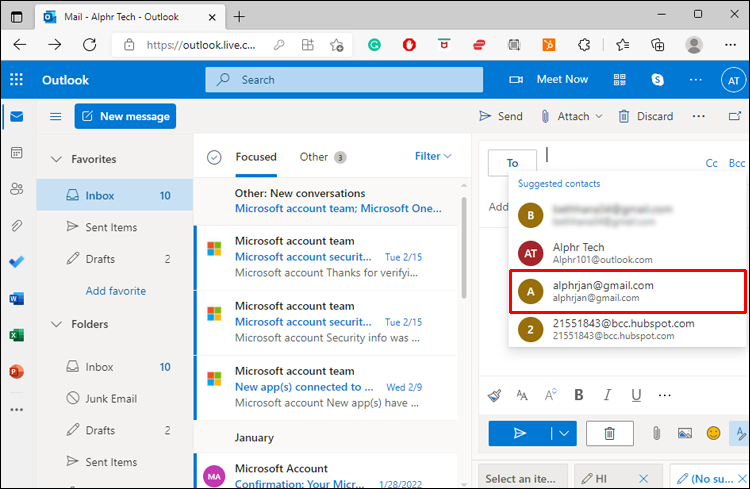Launch PowerPoint from the left rail
Viewport: 750px width, 489px height.
coord(17,371)
